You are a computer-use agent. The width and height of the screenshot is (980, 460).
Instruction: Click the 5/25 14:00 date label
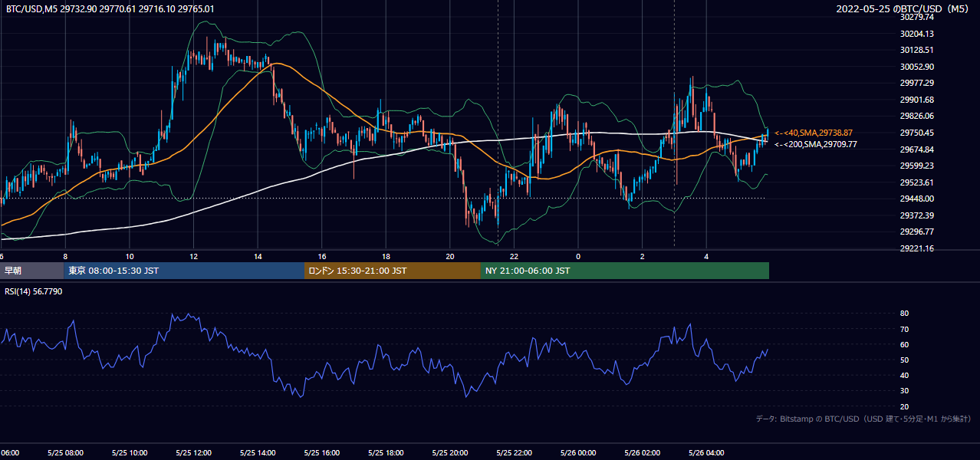pos(258,453)
